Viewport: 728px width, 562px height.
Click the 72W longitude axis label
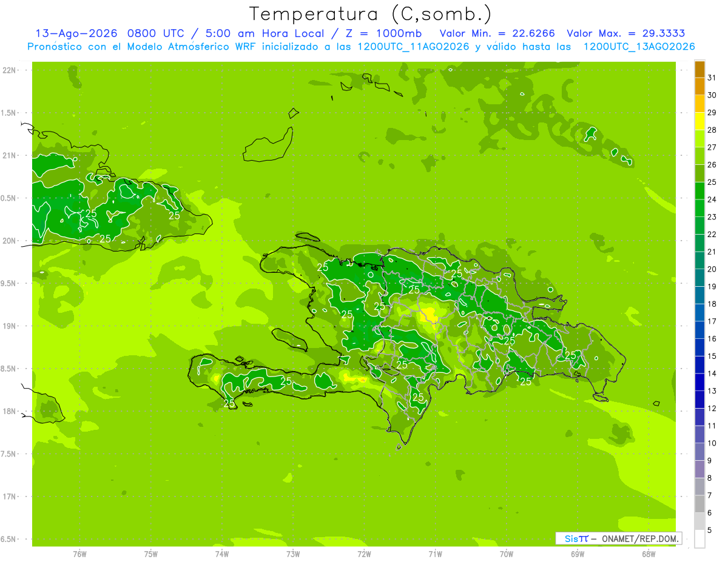[364, 554]
